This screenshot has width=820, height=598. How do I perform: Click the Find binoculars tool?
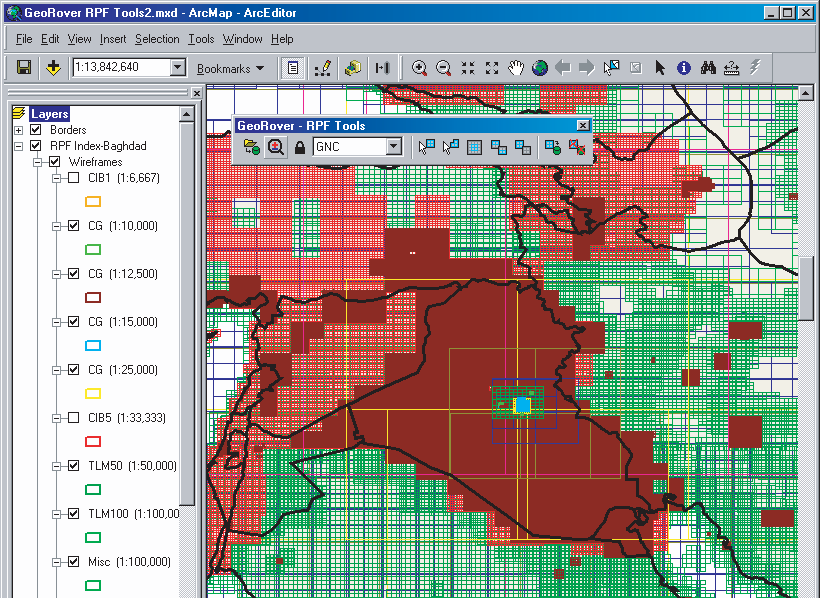(x=706, y=68)
